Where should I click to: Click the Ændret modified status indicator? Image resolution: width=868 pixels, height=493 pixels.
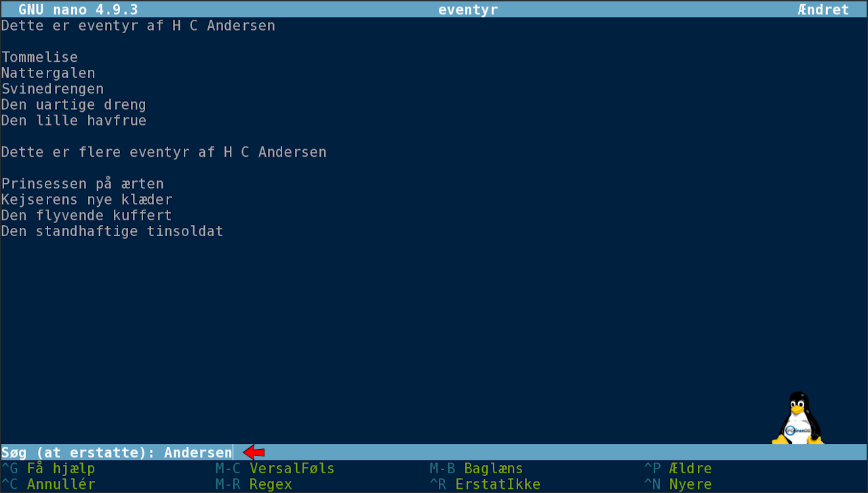coord(823,9)
